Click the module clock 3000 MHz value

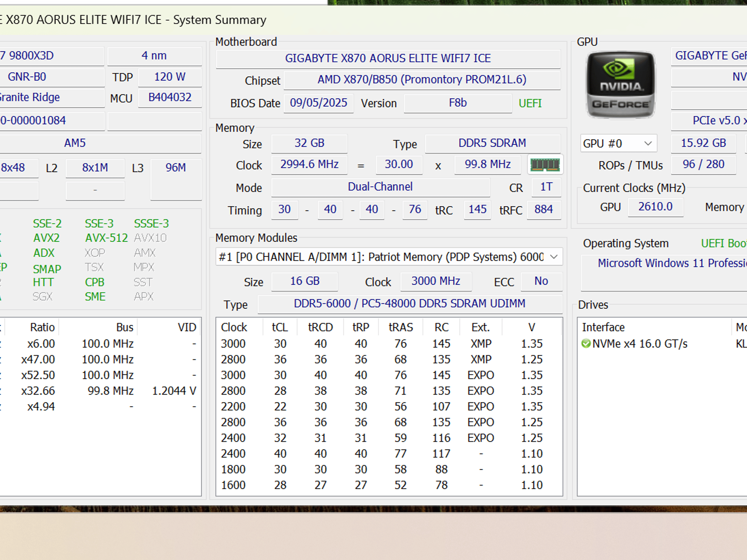tap(436, 281)
